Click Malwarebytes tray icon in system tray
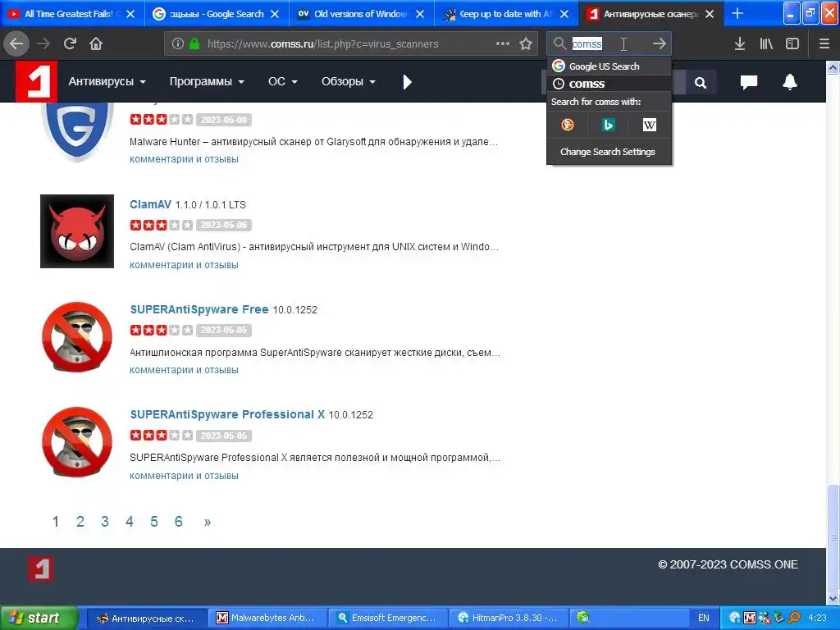This screenshot has width=840, height=630. tap(750, 618)
